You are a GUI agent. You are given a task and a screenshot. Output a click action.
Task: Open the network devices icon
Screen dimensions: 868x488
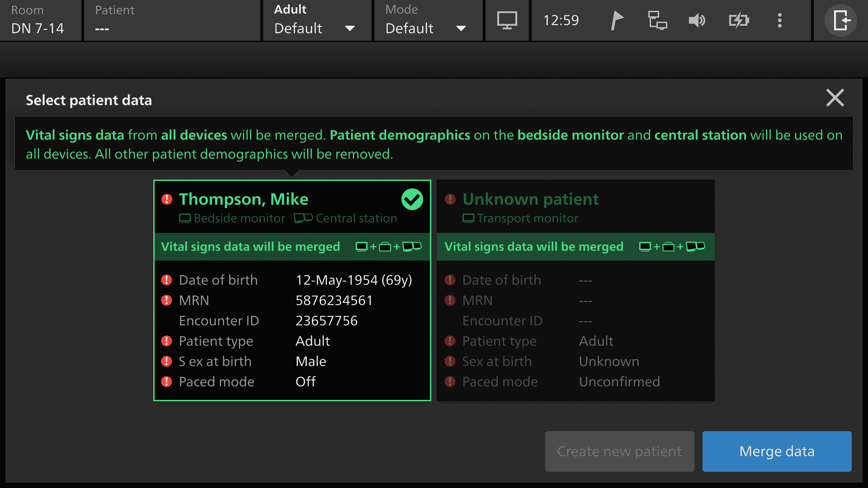tap(657, 20)
